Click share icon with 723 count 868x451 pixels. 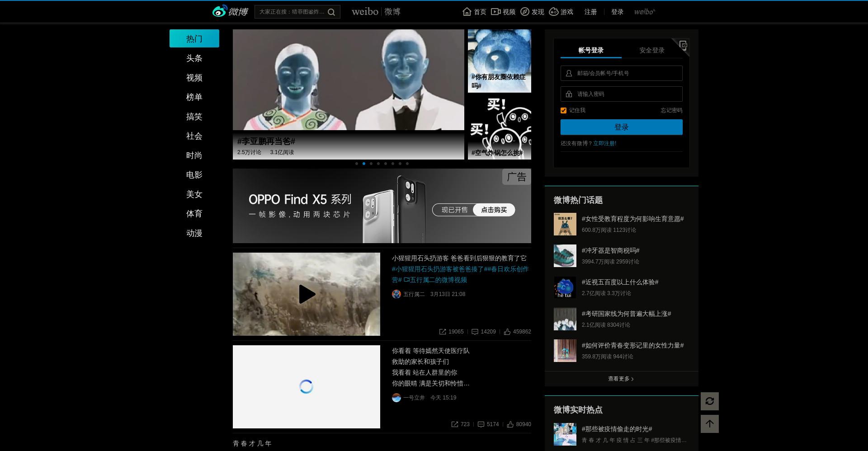[x=455, y=424]
